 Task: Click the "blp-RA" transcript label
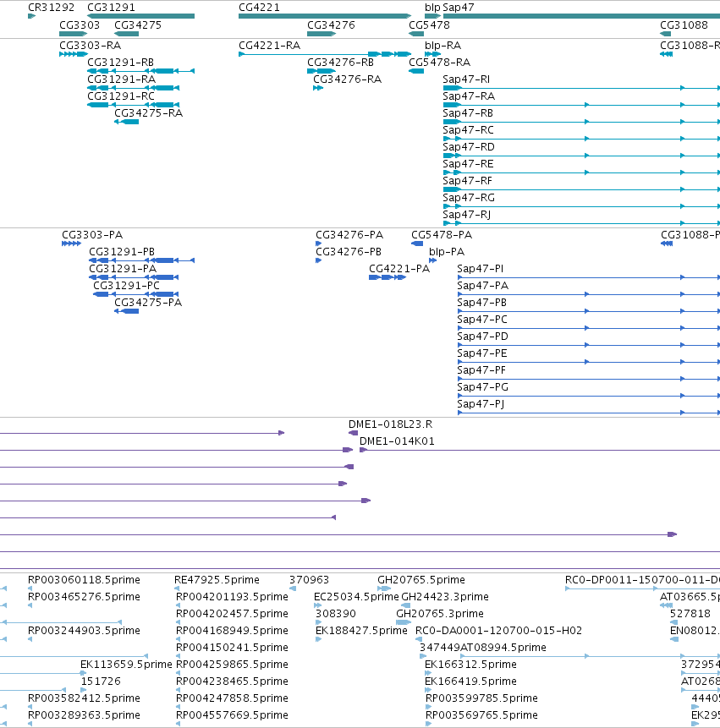[x=443, y=46]
